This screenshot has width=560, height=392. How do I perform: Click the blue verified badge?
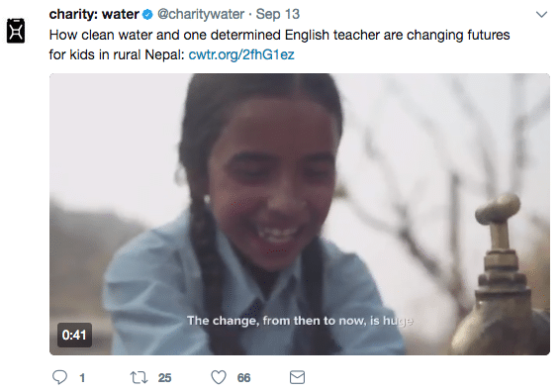[x=147, y=15]
